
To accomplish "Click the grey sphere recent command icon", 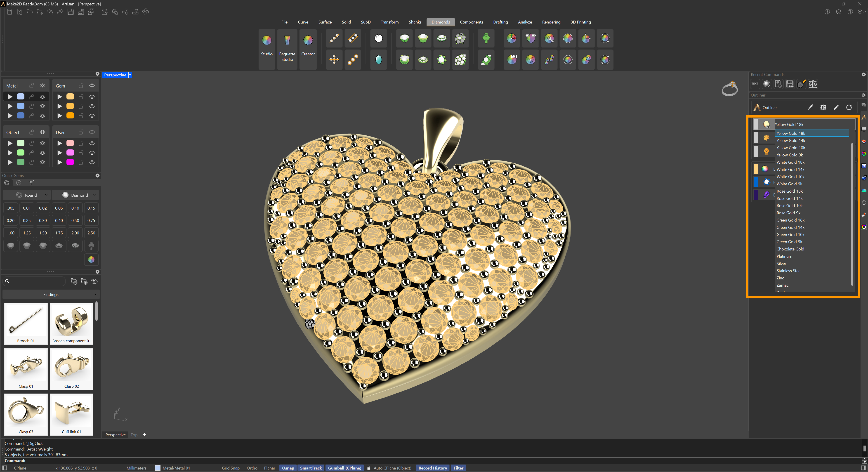I will 767,84.
